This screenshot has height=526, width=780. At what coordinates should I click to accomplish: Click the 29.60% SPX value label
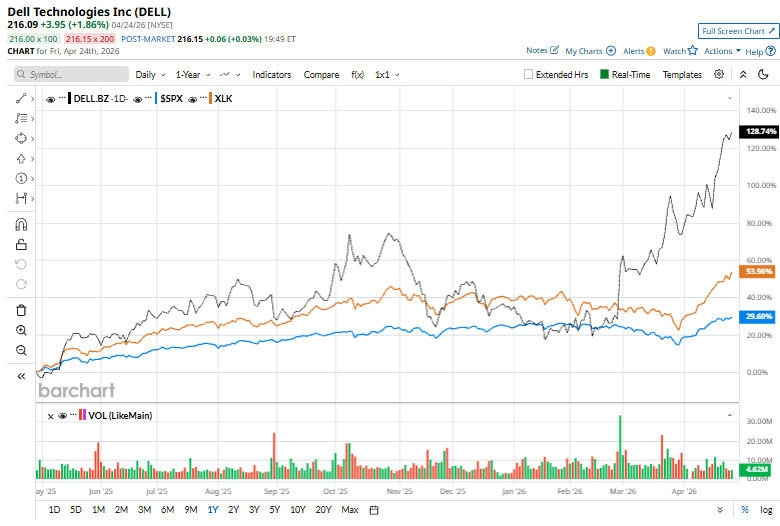[759, 316]
